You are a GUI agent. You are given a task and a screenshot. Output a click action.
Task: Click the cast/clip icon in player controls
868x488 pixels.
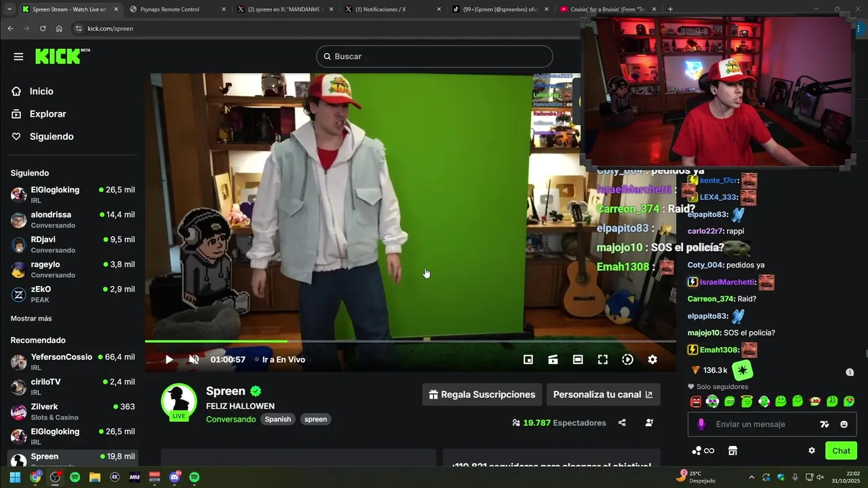[553, 360]
